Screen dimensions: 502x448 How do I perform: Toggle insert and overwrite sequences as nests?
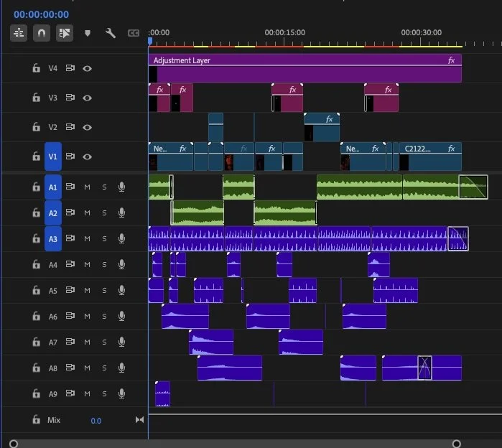pyautogui.click(x=19, y=33)
